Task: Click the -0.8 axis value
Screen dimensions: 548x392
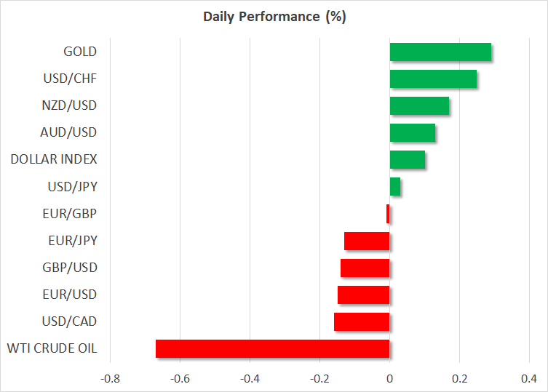Action: 109,379
